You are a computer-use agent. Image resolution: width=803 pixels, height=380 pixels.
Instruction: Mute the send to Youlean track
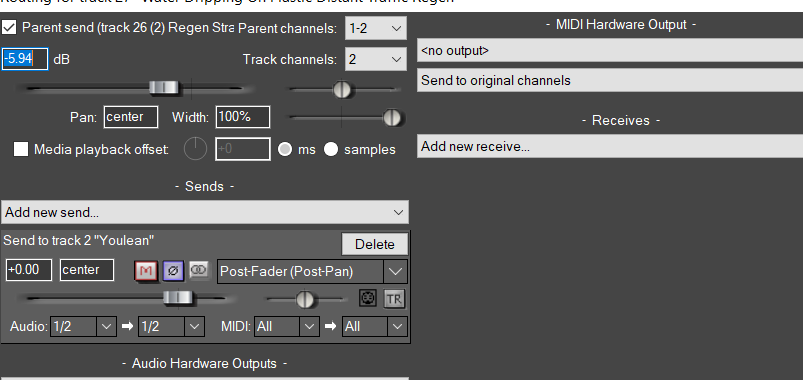[x=146, y=271]
